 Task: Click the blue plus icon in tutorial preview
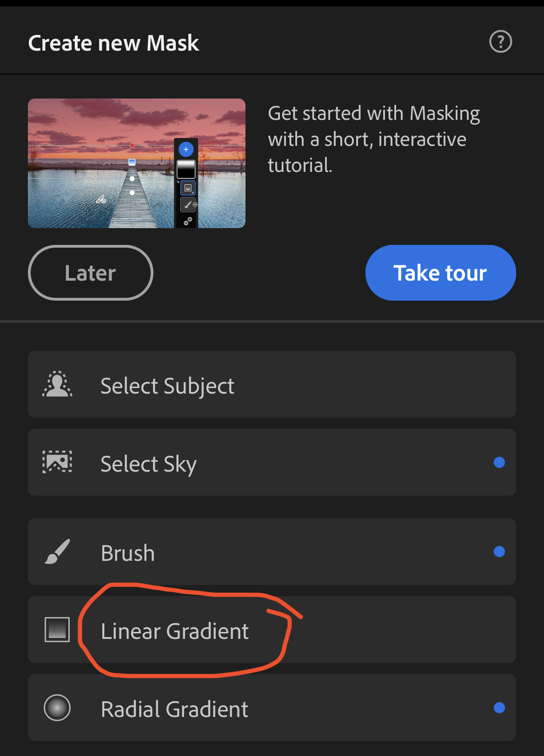coord(186,149)
